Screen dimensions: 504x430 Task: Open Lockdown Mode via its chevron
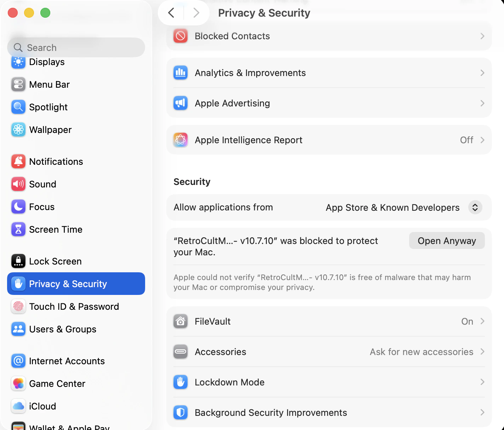click(x=482, y=382)
